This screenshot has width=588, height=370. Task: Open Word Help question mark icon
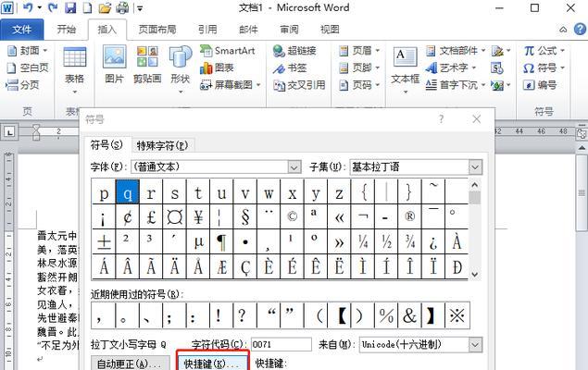pos(580,30)
